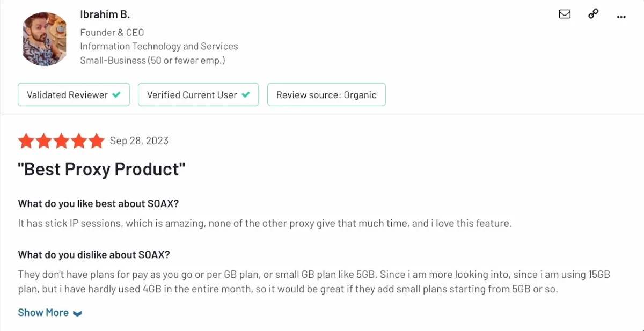
Task: Click the second rating star
Action: 43,141
